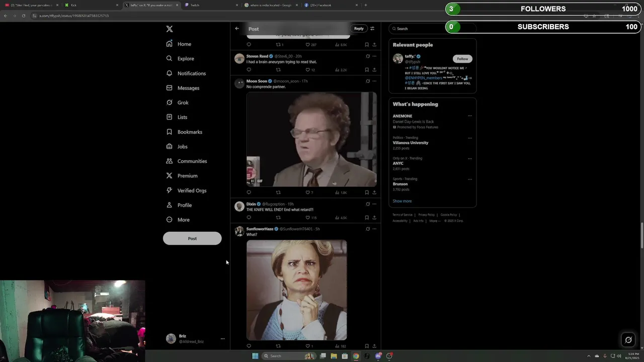Open more options on Moon Soon's reply
Viewport: 644px width, 362px height.
point(374,81)
